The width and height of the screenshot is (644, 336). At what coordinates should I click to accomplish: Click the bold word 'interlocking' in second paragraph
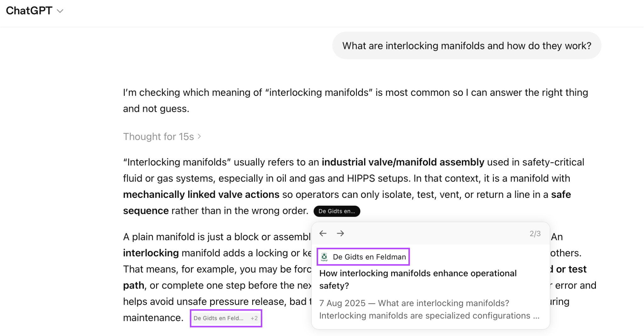(151, 253)
